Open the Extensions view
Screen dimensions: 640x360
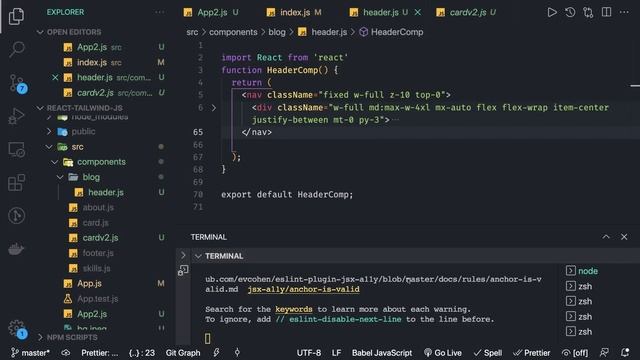(x=16, y=182)
